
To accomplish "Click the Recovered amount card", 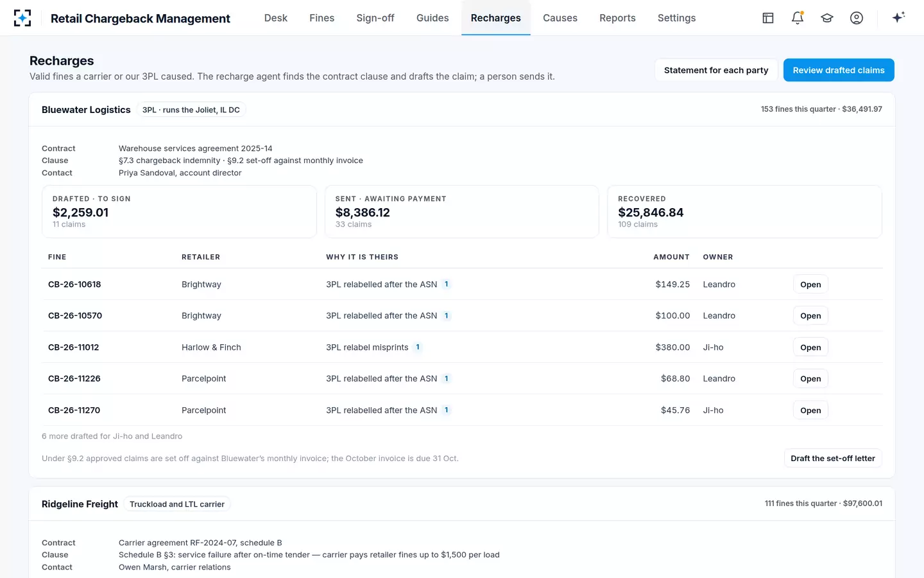I will (x=744, y=212).
